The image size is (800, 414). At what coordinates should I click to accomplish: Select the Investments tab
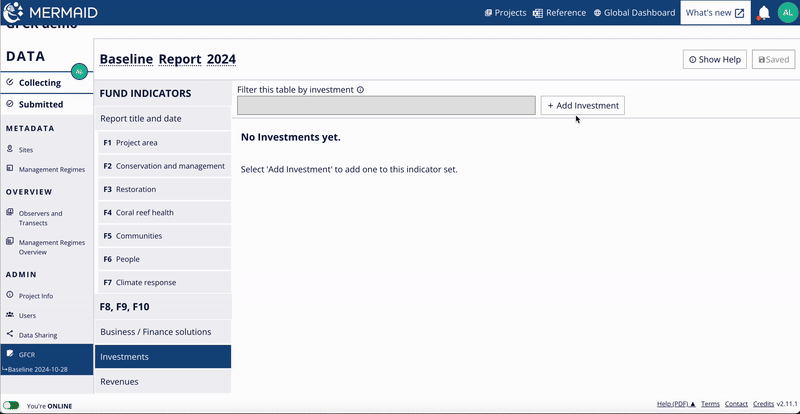pyautogui.click(x=163, y=356)
